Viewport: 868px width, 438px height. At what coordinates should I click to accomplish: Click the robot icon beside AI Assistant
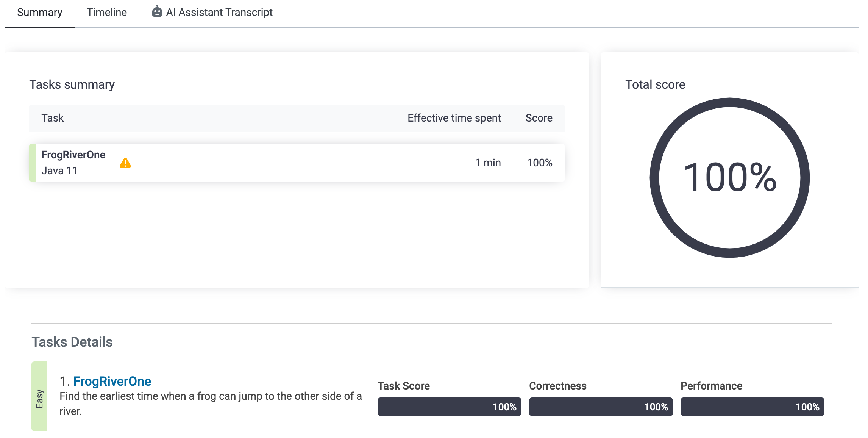157,12
